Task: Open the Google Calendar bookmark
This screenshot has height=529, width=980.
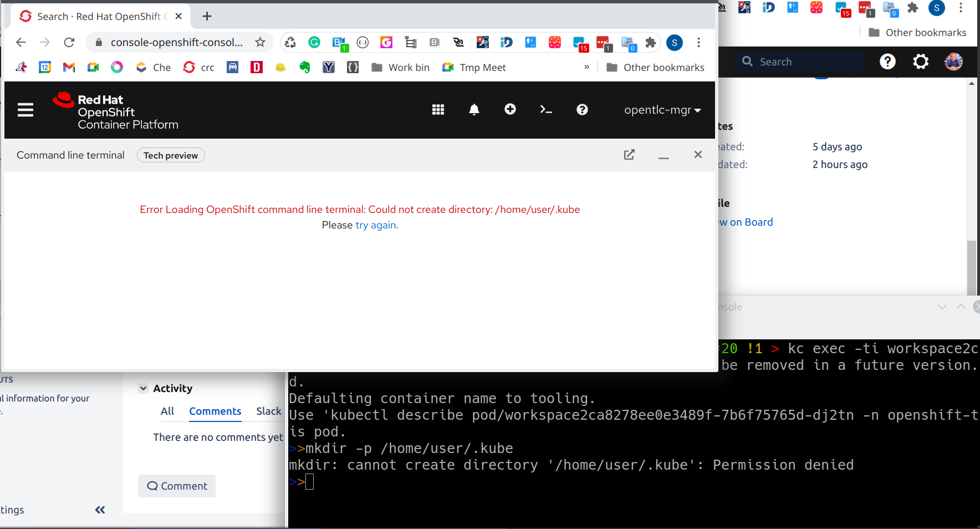Action: click(x=45, y=67)
